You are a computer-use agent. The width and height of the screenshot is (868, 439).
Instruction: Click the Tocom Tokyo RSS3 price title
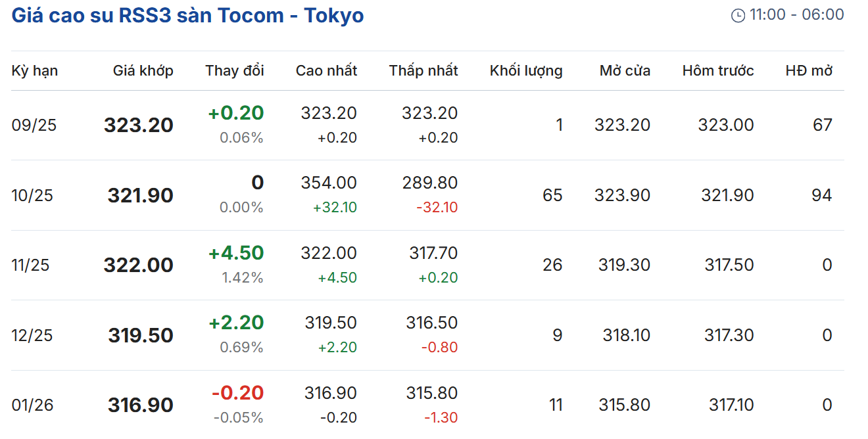[x=187, y=15]
